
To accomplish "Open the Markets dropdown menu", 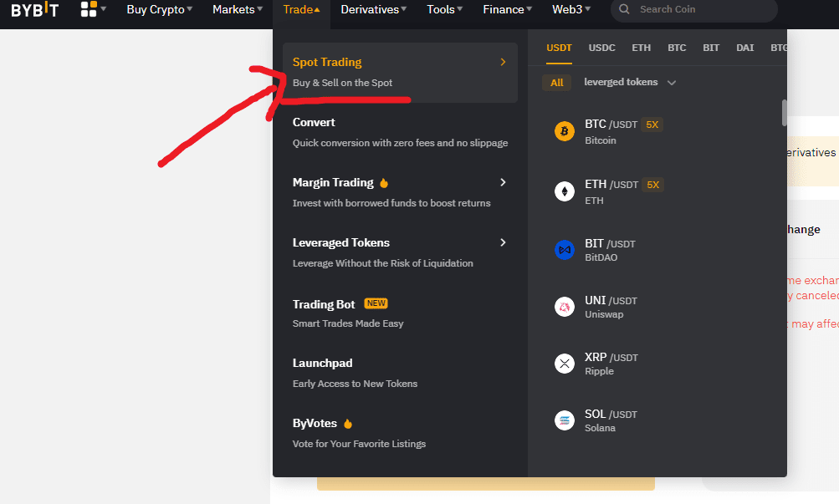I will [238, 10].
